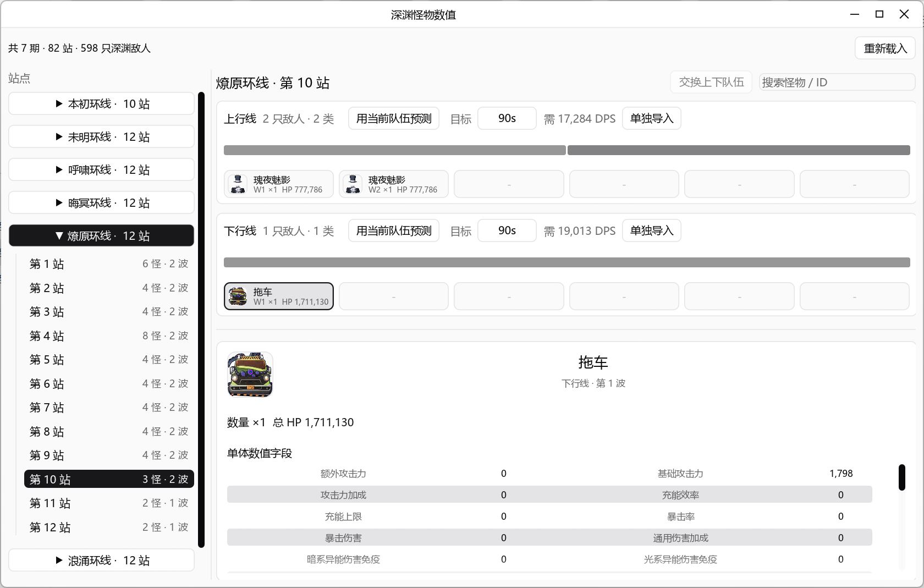924x588 pixels.
Task: Click the 交换上下队伍 button
Action: pyautogui.click(x=711, y=83)
